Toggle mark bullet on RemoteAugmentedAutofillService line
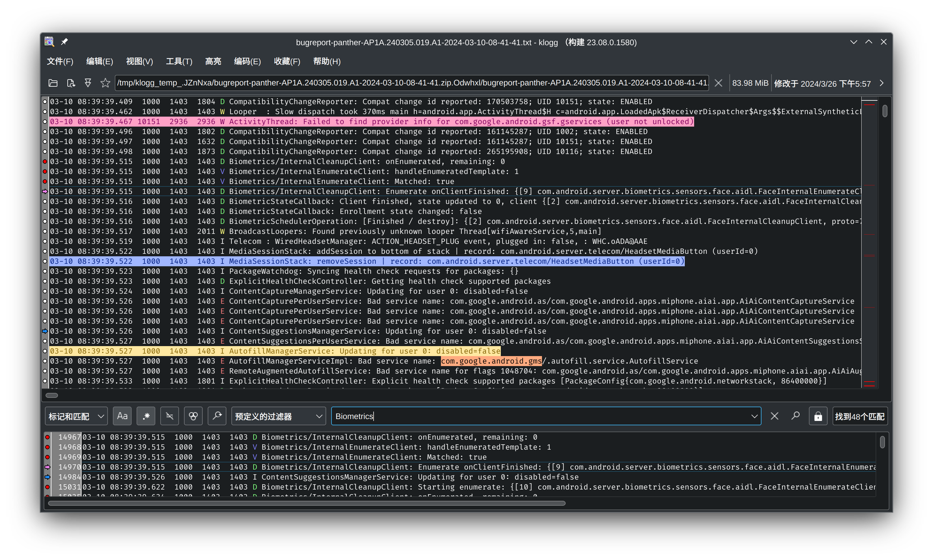 click(x=45, y=371)
